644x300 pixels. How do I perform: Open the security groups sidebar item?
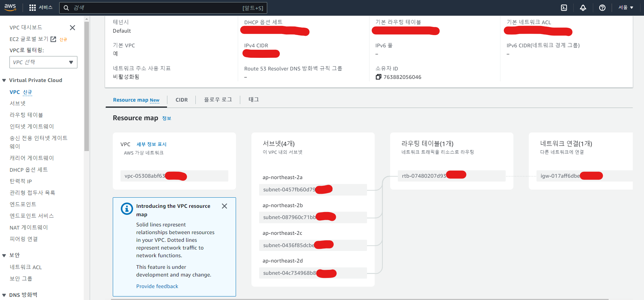pyautogui.click(x=21, y=279)
